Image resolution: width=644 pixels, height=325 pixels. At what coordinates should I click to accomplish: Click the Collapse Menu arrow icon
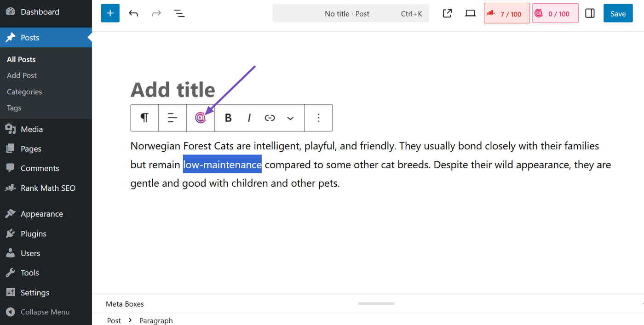click(x=11, y=312)
